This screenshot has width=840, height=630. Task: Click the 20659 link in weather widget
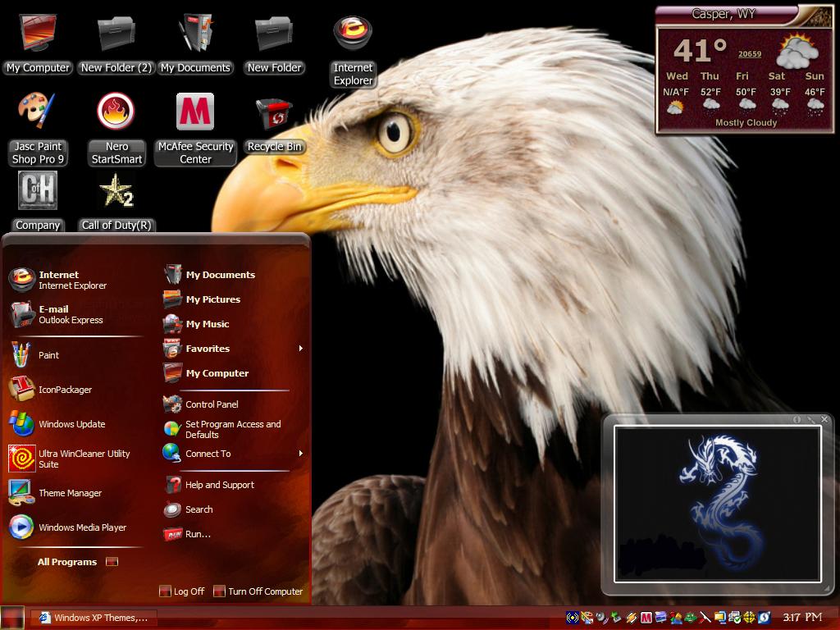click(750, 53)
